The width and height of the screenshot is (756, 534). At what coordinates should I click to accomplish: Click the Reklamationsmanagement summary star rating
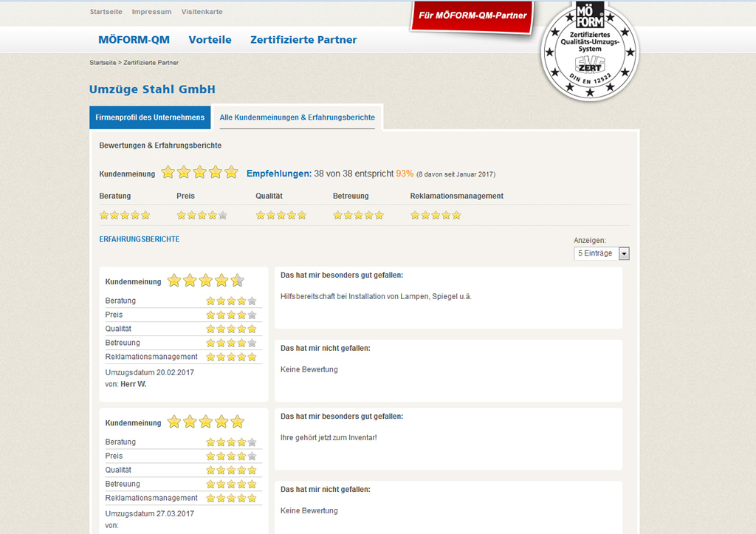point(436,215)
